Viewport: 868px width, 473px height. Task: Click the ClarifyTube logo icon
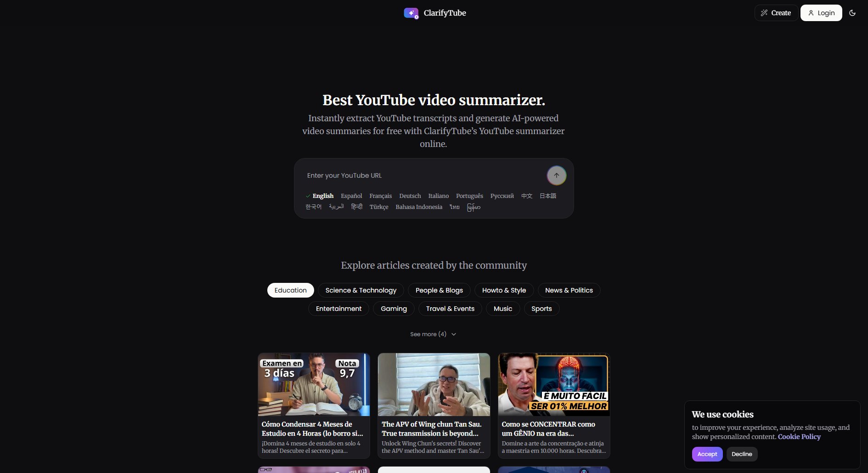click(411, 13)
